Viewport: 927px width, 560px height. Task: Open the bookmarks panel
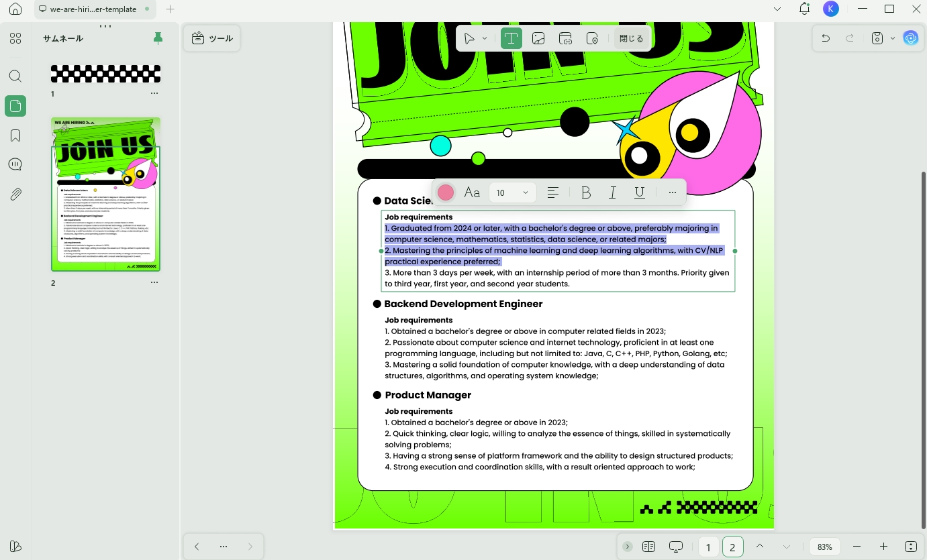pos(15,135)
